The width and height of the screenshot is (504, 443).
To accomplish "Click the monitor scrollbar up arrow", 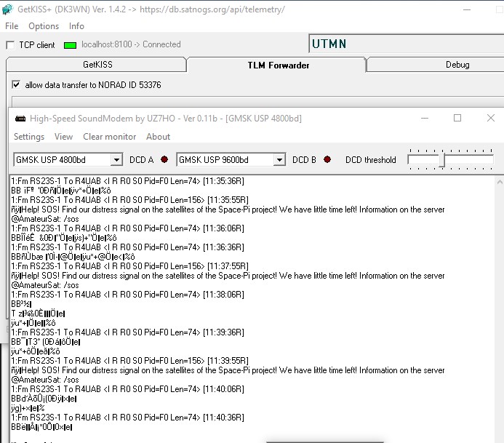I will 500,182.
